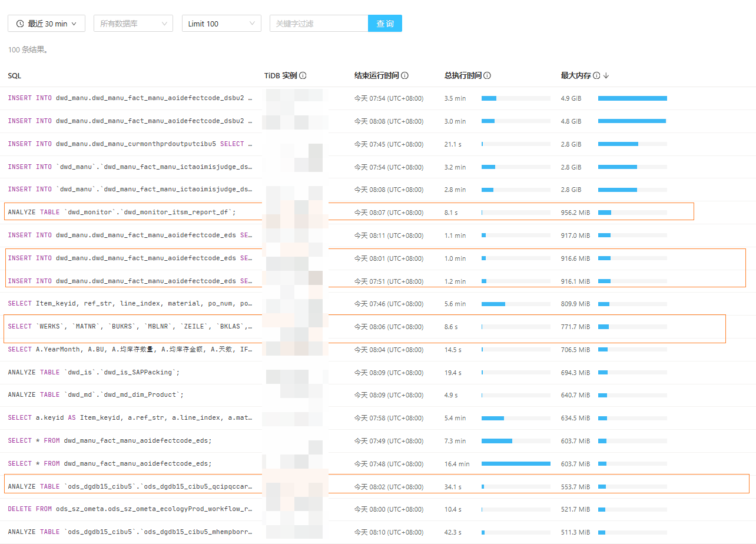Screen dimensions: 756x544
Task: Click the info icon beside 最大内存
Action: tap(596, 76)
